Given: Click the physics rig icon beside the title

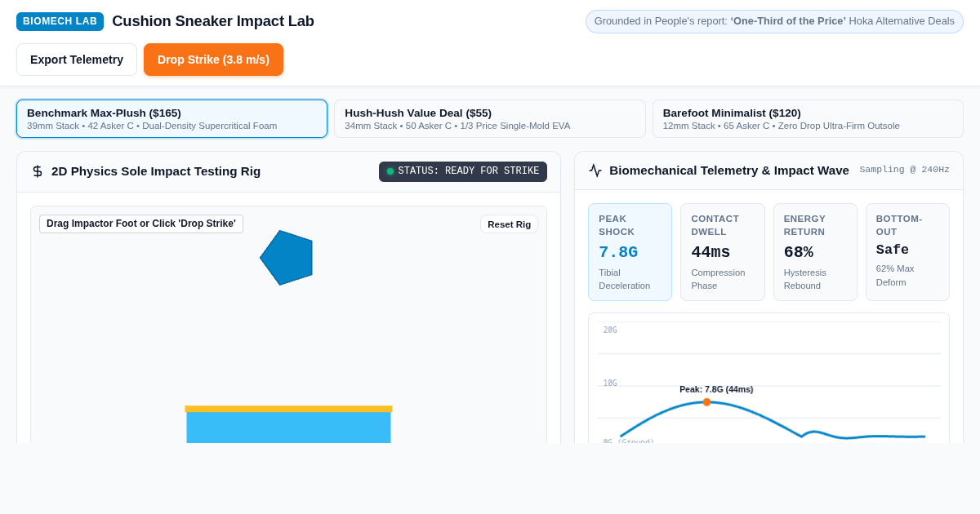Looking at the screenshot, I should click(37, 171).
